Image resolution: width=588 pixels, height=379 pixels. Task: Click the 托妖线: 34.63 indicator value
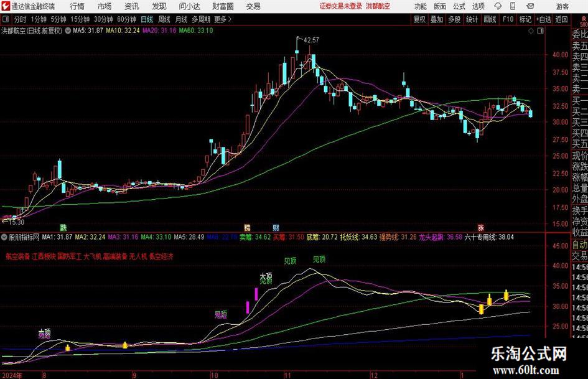point(358,237)
